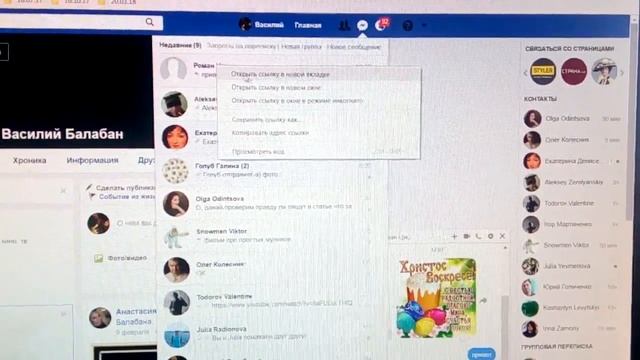Click share arrow next to Easter image

[483, 300]
